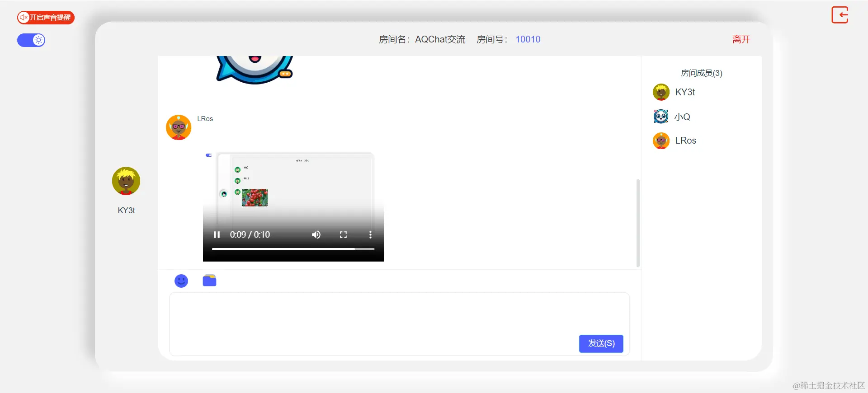Enable the sound reminder button
This screenshot has width=868, height=393.
[x=46, y=18]
